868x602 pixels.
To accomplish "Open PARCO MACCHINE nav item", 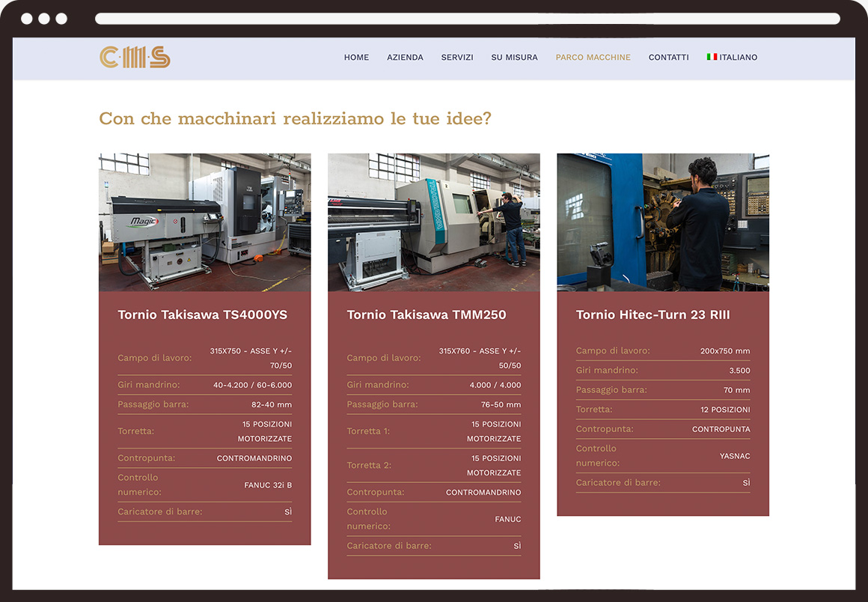I will click(593, 57).
